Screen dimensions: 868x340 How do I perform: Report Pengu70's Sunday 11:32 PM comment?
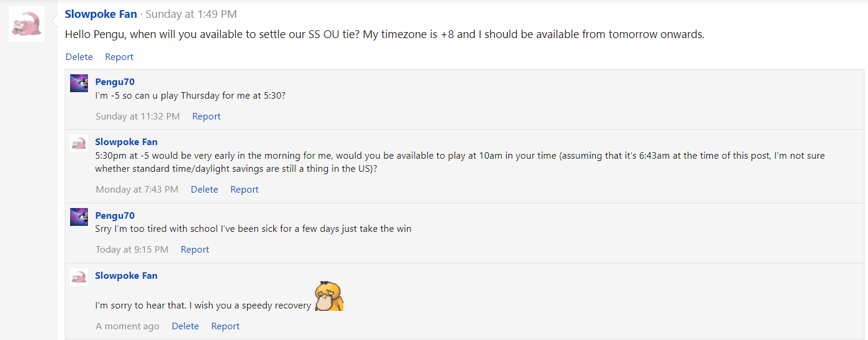(206, 117)
